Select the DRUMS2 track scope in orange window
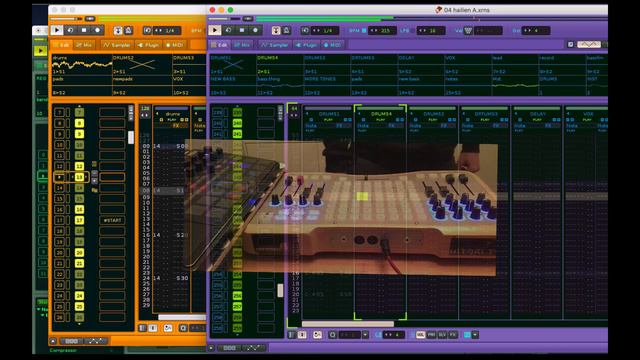 142,64
